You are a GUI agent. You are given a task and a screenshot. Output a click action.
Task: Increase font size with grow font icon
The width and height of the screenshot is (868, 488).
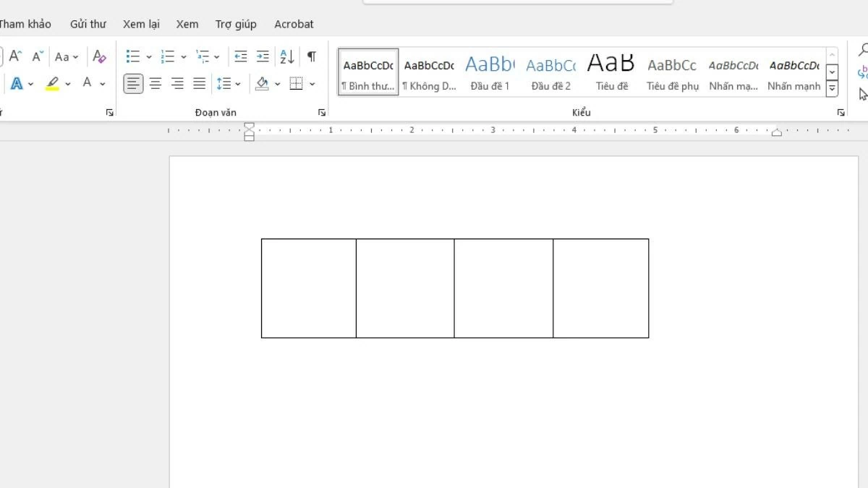tap(15, 56)
